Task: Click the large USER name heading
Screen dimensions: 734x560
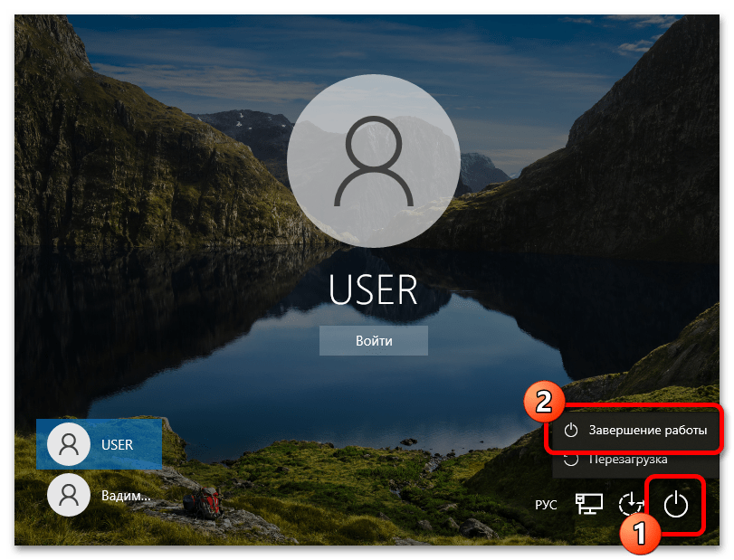Action: point(373,290)
